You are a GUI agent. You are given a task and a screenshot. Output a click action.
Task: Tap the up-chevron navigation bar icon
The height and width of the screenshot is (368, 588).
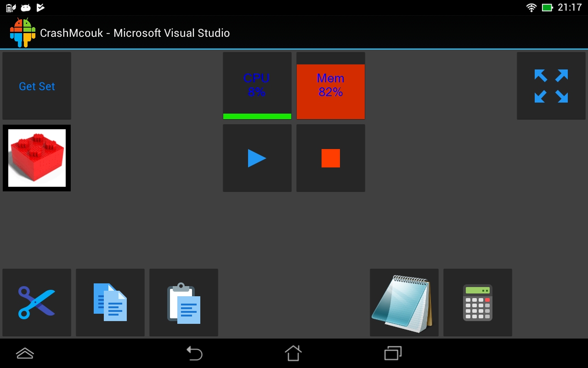tap(25, 353)
